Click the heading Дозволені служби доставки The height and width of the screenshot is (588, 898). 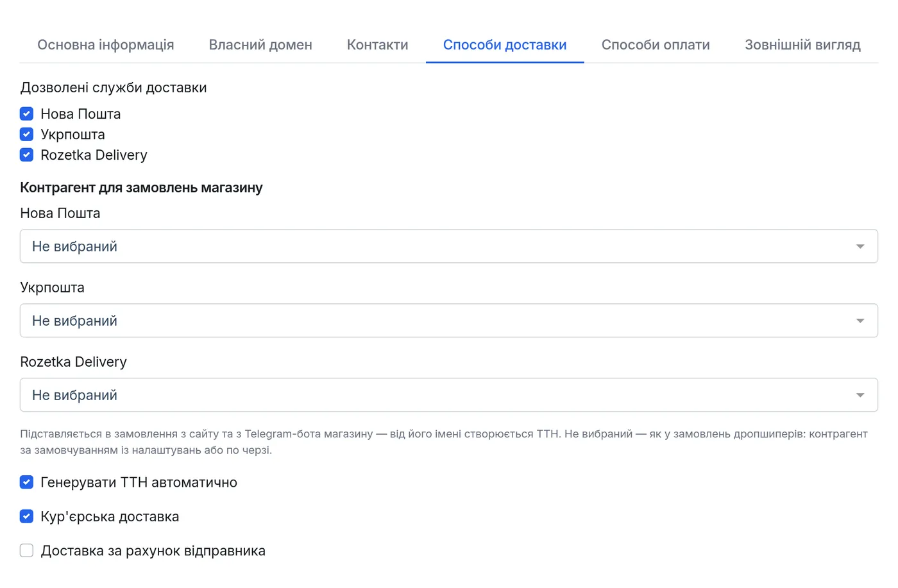[x=114, y=88]
